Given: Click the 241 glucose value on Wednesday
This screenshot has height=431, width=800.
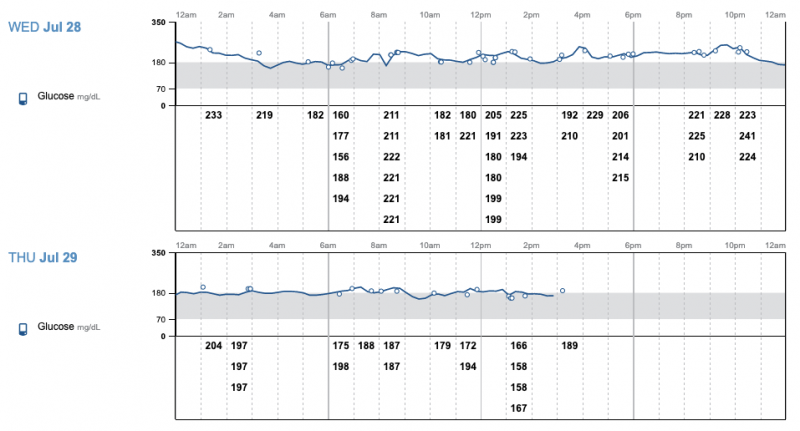Looking at the screenshot, I should pos(747,136).
